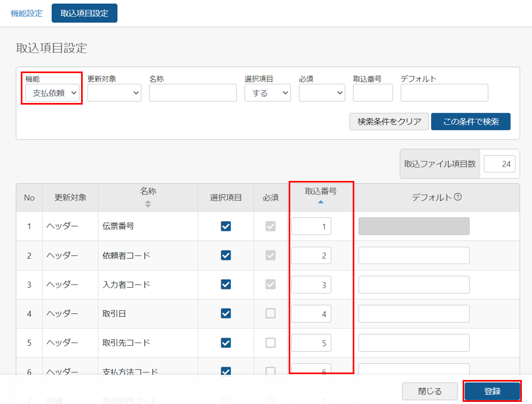Toggle 選択項目 checkbox for 取引先コード row
This screenshot has width=532, height=404.
(226, 343)
